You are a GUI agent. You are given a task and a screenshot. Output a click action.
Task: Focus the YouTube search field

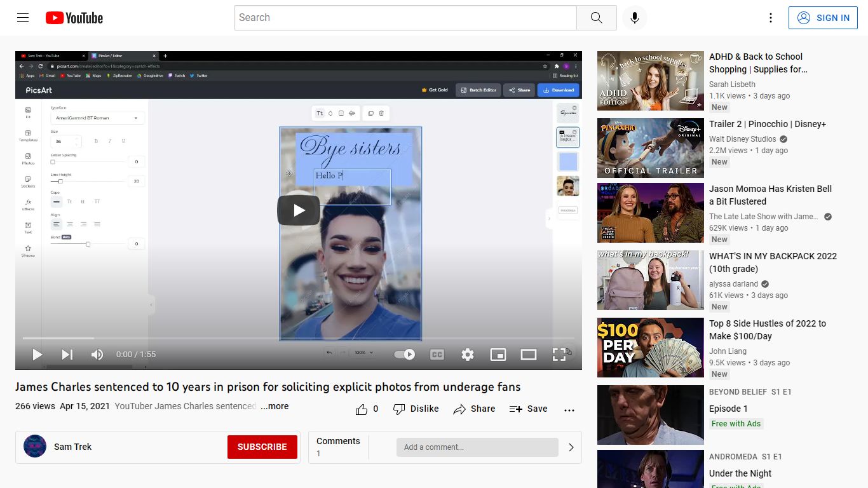click(405, 18)
